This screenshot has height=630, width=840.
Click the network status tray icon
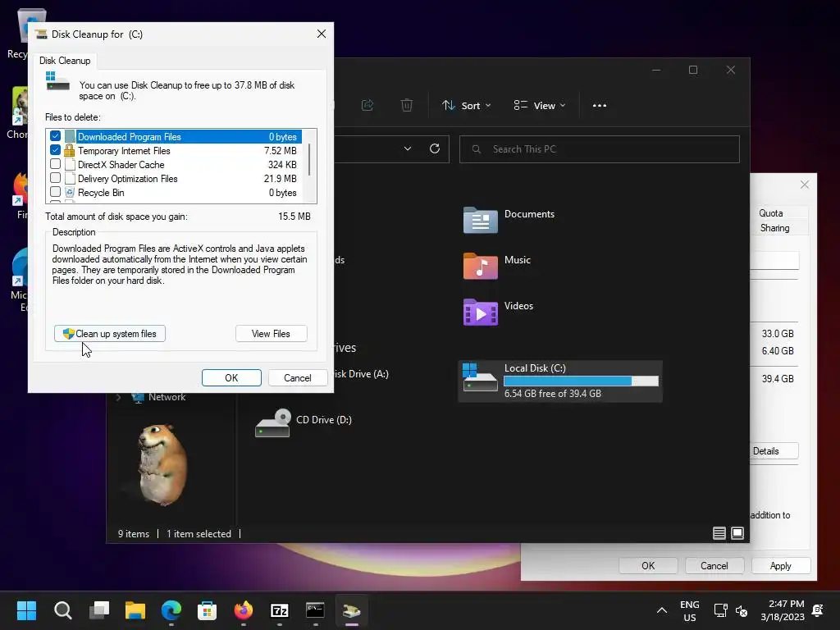[720, 610]
